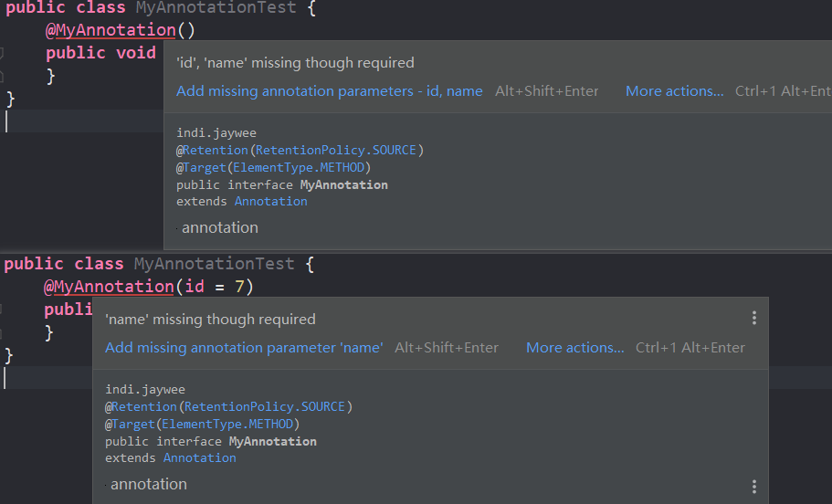
Task: Click the underlined @MyAnnotation before 'id = 7'
Action: (x=113, y=287)
